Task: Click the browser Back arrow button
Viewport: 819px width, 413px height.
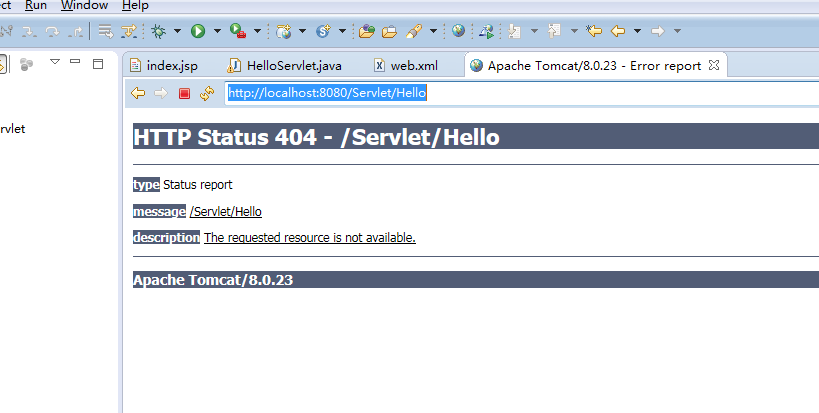Action: (x=138, y=93)
